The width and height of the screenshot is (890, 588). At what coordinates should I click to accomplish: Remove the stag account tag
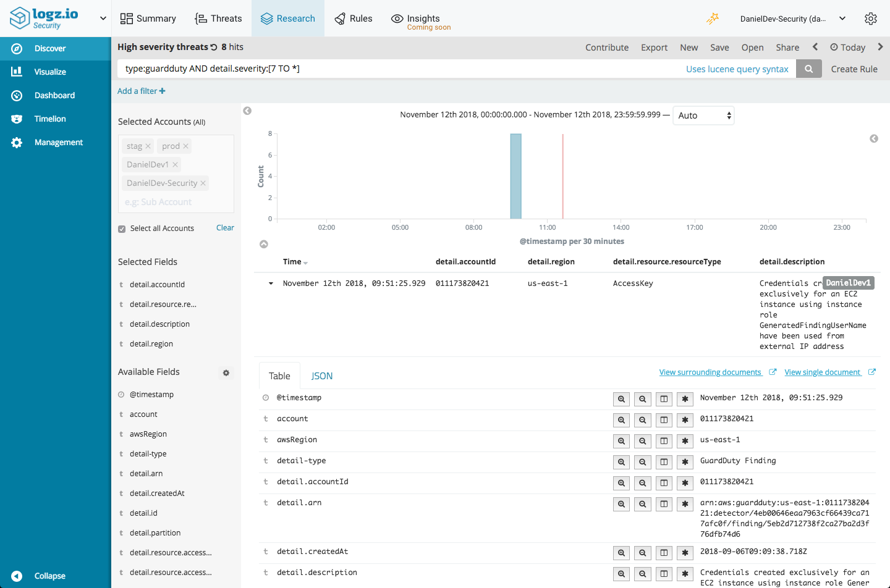[x=148, y=146]
